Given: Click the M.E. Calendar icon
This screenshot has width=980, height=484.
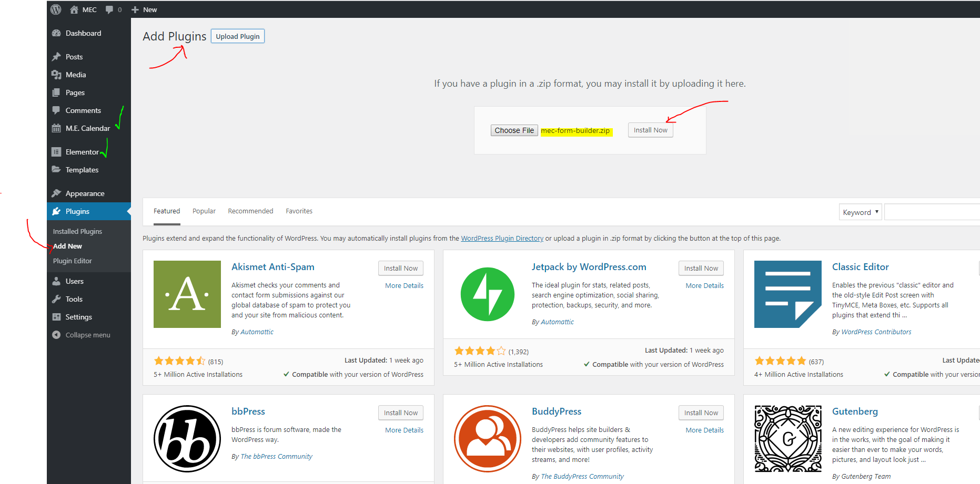Looking at the screenshot, I should (56, 128).
